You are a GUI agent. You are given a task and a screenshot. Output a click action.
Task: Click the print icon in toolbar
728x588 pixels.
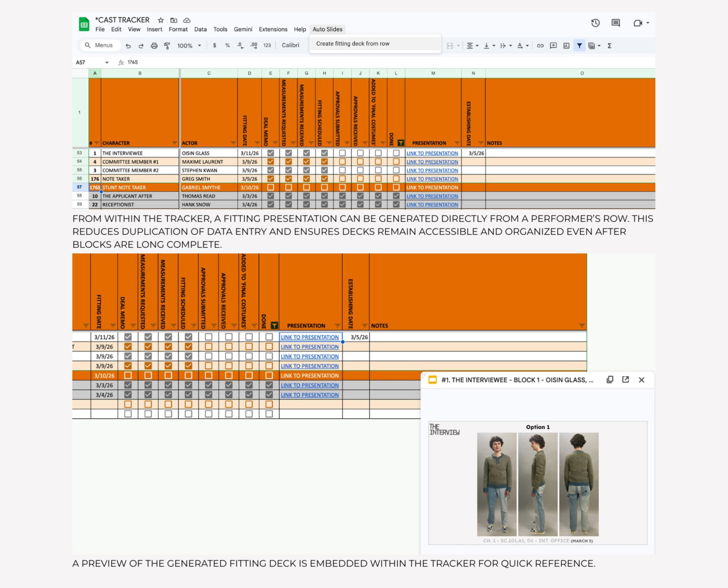point(154,46)
